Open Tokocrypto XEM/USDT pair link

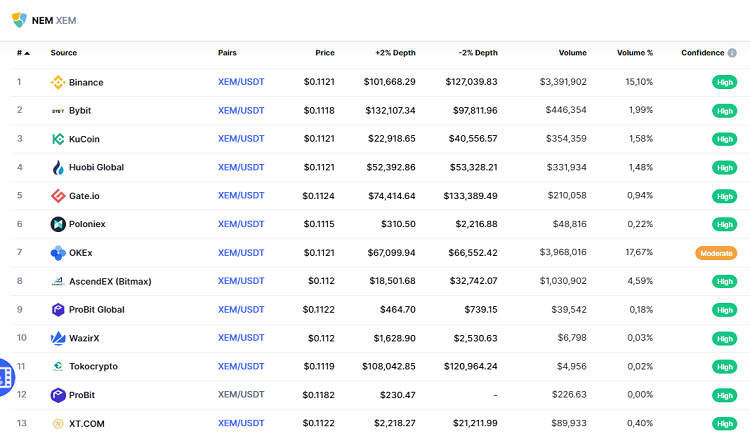coord(241,367)
